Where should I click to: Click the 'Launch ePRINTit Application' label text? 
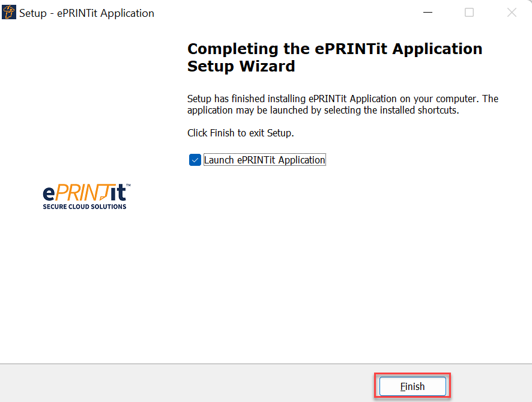pos(265,160)
